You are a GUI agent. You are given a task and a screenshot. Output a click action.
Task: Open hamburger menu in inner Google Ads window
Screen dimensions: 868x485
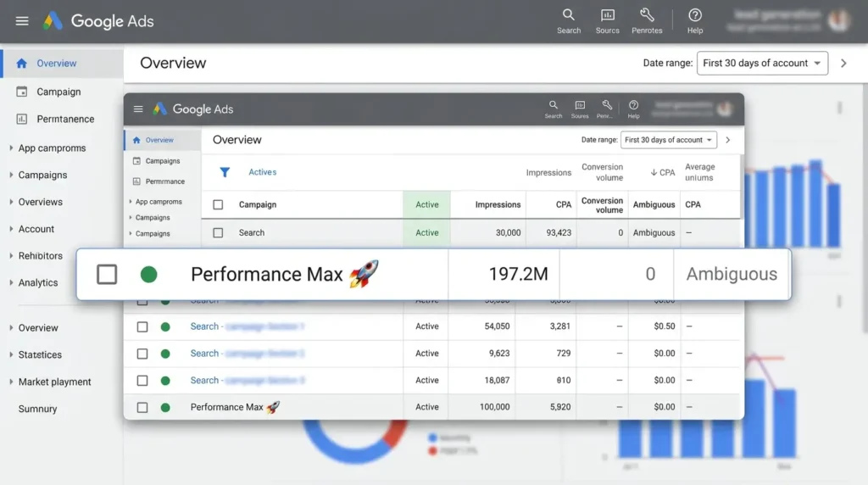(x=138, y=109)
